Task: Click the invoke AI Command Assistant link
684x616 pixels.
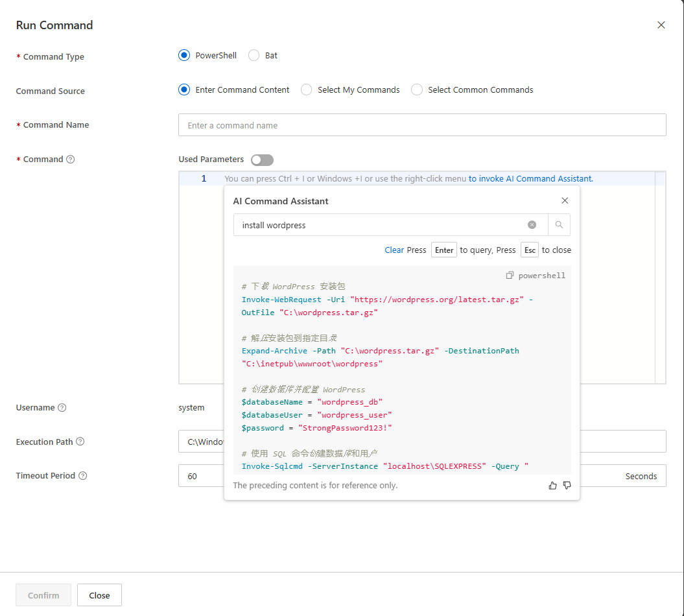Action: [x=530, y=178]
